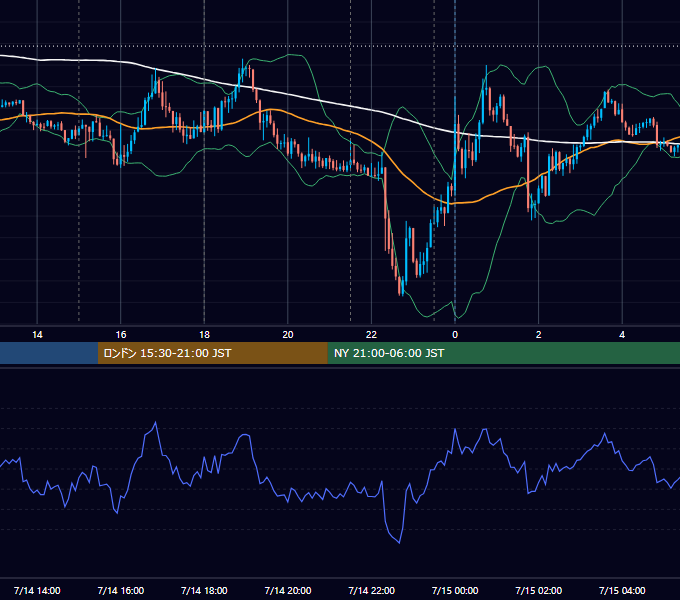The height and width of the screenshot is (600, 680).
Task: Click the 7/14 18:00 date label
Action: [x=204, y=590]
